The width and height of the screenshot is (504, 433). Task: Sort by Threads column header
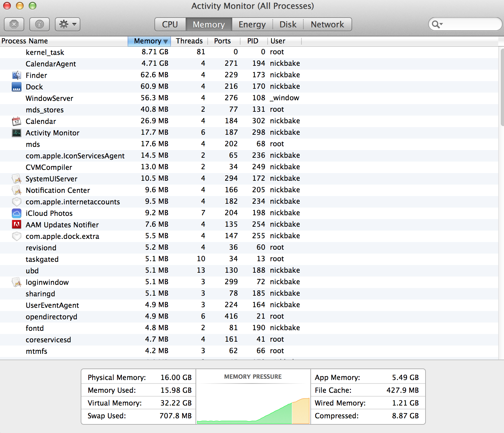click(x=189, y=41)
